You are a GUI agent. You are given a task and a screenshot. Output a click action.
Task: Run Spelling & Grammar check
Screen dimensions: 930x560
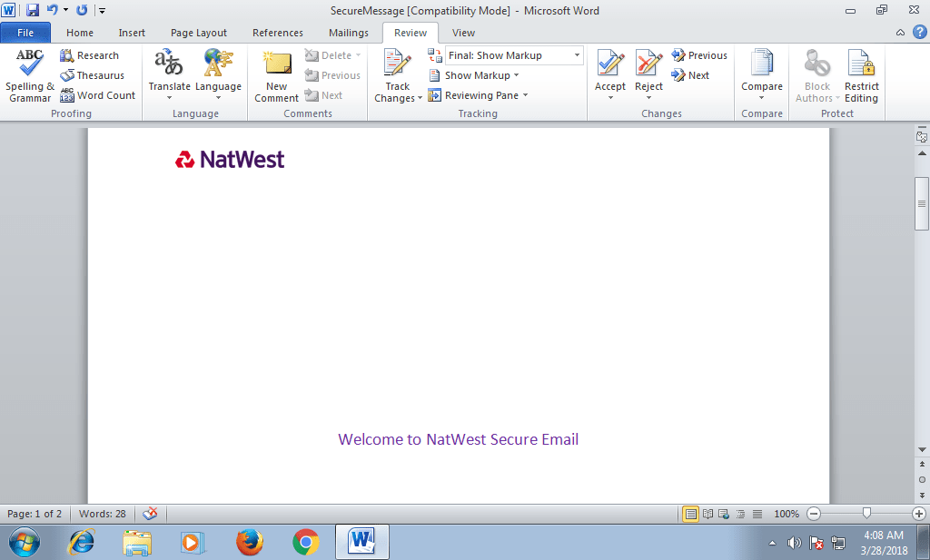pos(29,75)
